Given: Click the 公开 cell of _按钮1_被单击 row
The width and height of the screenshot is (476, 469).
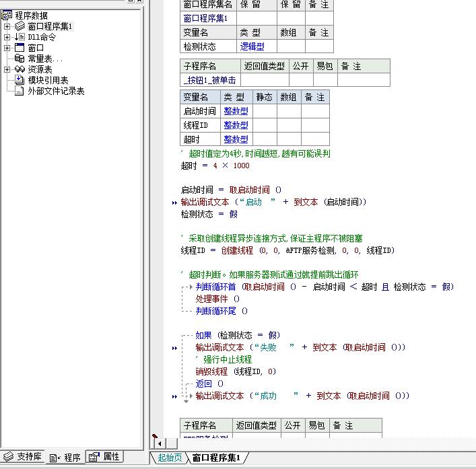Looking at the screenshot, I should pyautogui.click(x=301, y=80).
